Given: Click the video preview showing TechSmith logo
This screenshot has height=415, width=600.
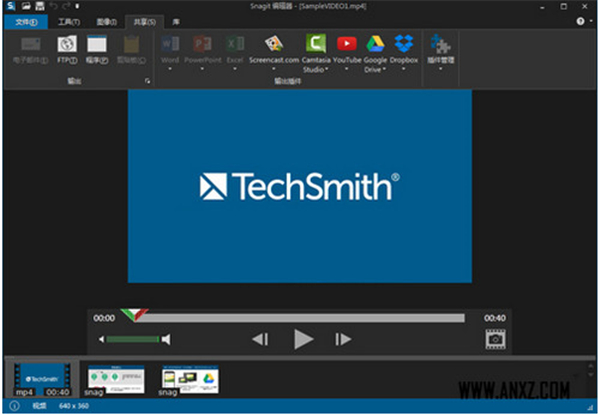Looking at the screenshot, I should pyautogui.click(x=300, y=186).
